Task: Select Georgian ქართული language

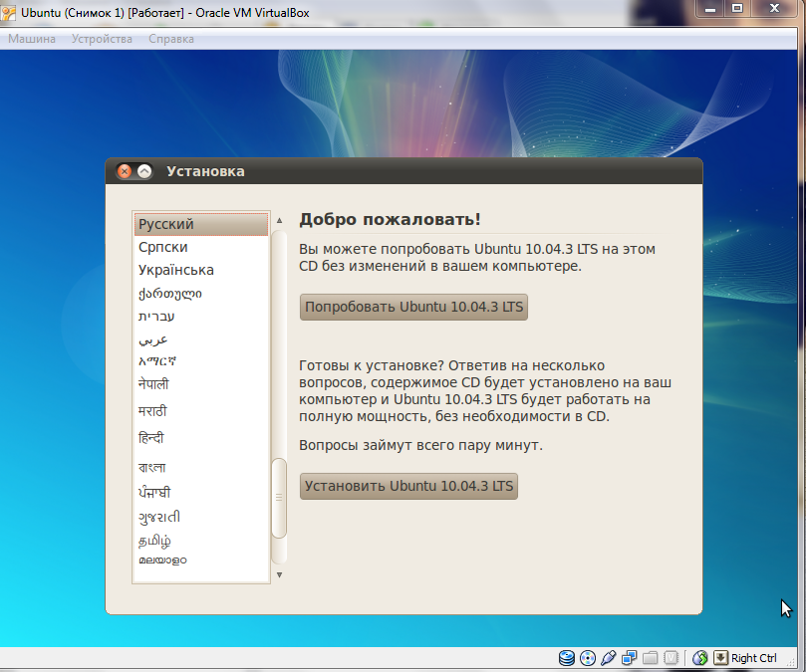Action: point(201,294)
